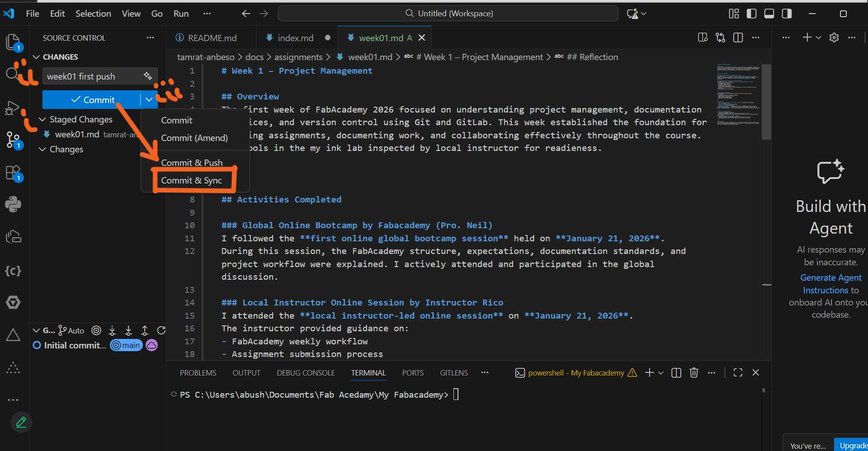Open the Python extension icon in the sidebar
The image size is (868, 451).
coord(14,204)
